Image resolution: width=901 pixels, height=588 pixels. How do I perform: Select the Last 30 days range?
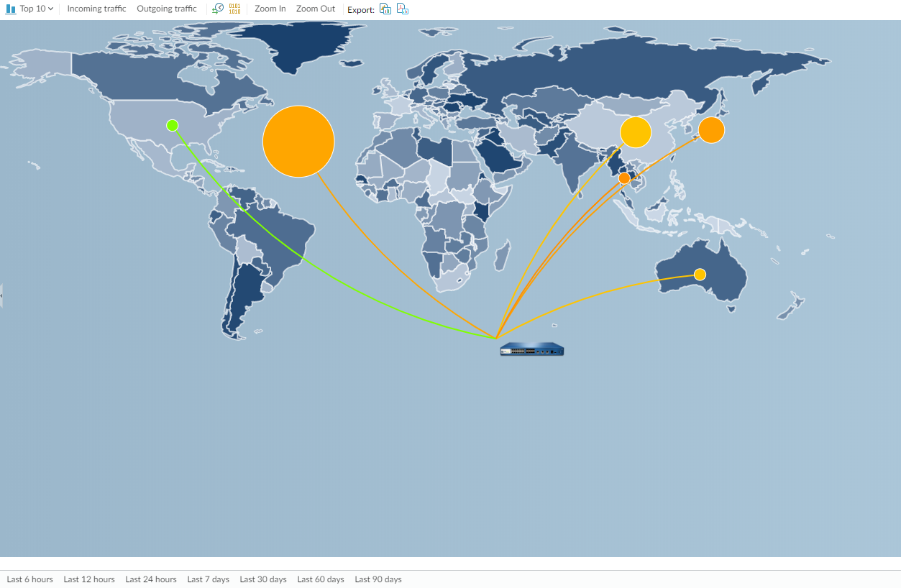coord(263,579)
